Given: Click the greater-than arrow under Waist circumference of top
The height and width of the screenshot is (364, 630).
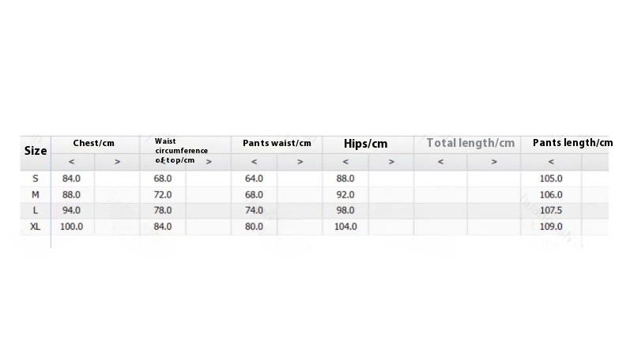Looking at the screenshot, I should click(x=209, y=162).
